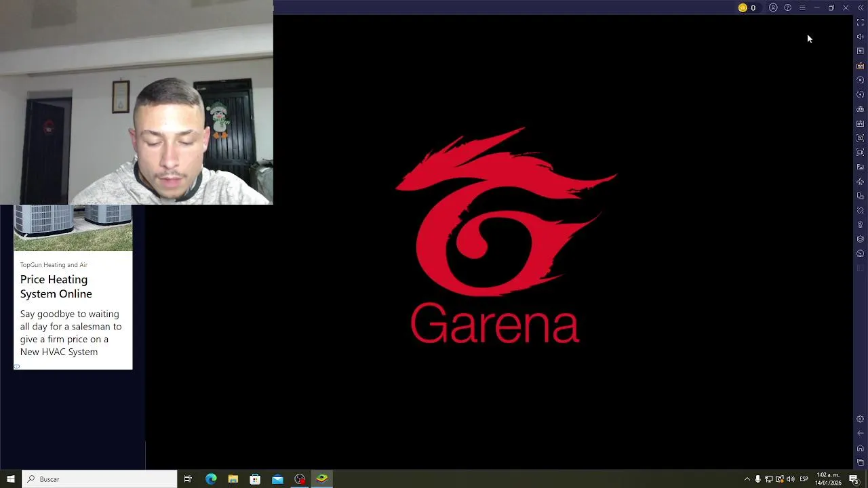The image size is (868, 488).
Task: Open the Mail app from taskbar
Action: [277, 479]
